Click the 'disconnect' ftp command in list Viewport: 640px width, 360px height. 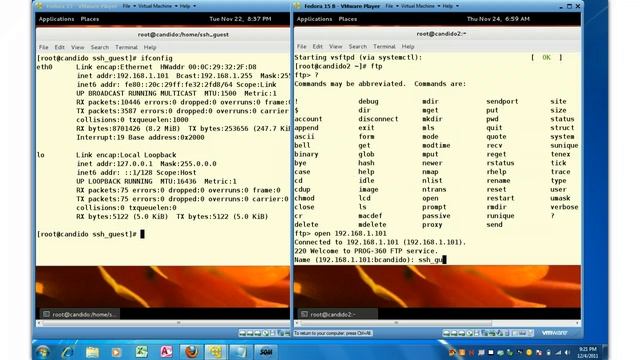[378, 119]
